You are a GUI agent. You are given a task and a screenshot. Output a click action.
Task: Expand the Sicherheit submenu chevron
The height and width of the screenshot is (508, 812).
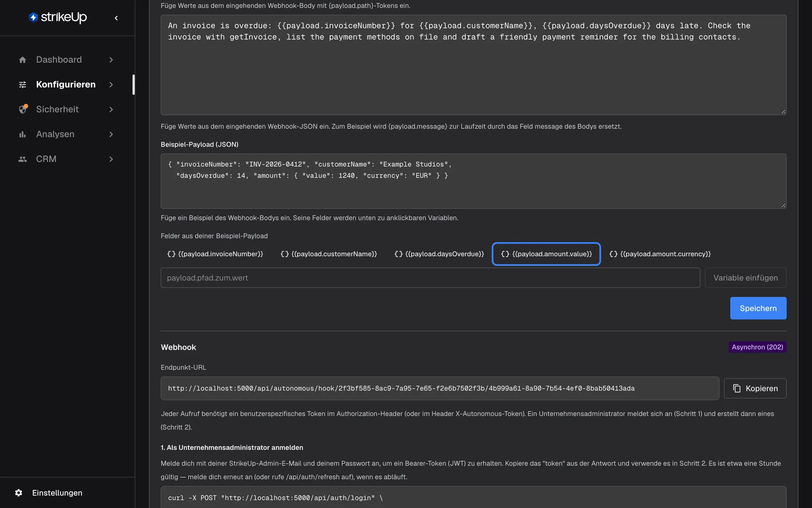[111, 109]
